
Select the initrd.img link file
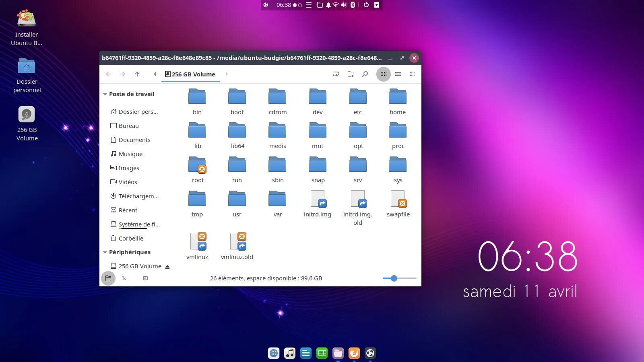coord(318,204)
